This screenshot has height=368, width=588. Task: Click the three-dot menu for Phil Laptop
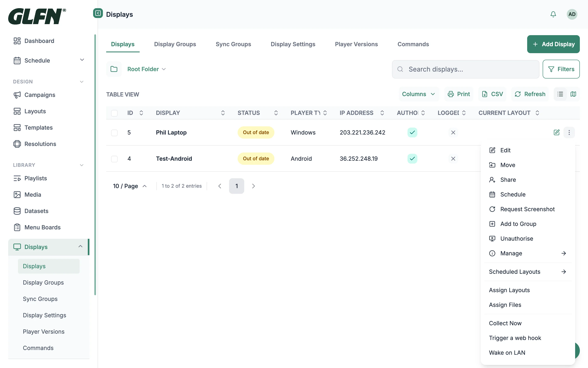569,132
